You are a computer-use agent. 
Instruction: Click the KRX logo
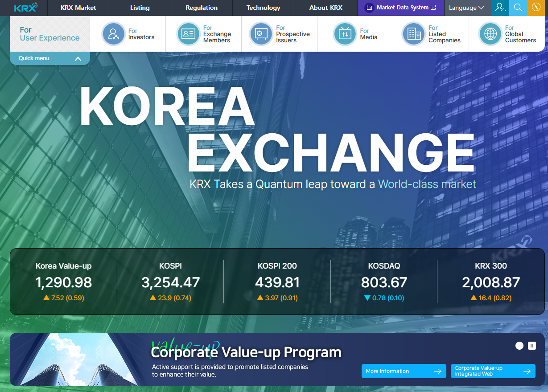25,8
